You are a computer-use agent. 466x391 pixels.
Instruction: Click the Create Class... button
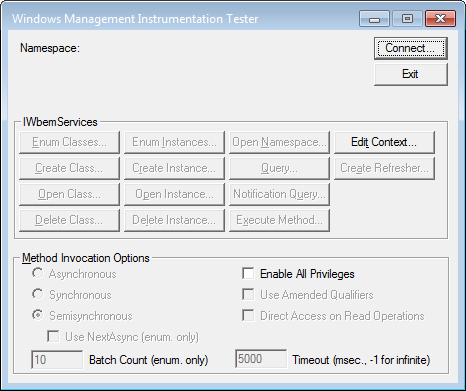tap(69, 168)
